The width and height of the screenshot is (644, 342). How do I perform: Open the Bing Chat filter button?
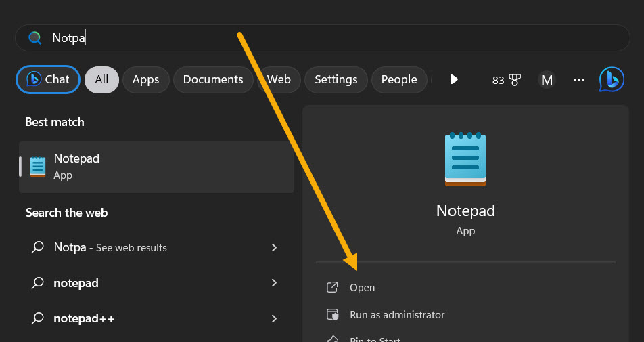click(x=48, y=79)
